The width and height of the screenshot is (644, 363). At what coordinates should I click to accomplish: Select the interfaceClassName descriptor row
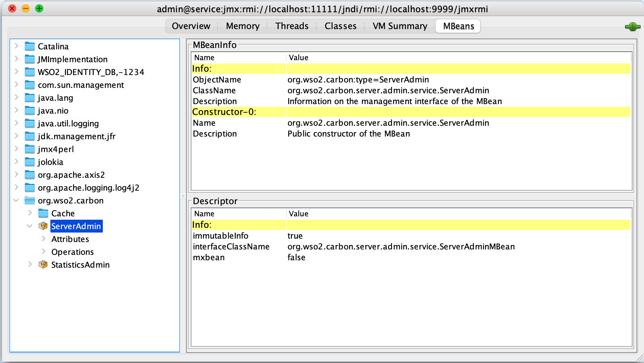(411, 246)
